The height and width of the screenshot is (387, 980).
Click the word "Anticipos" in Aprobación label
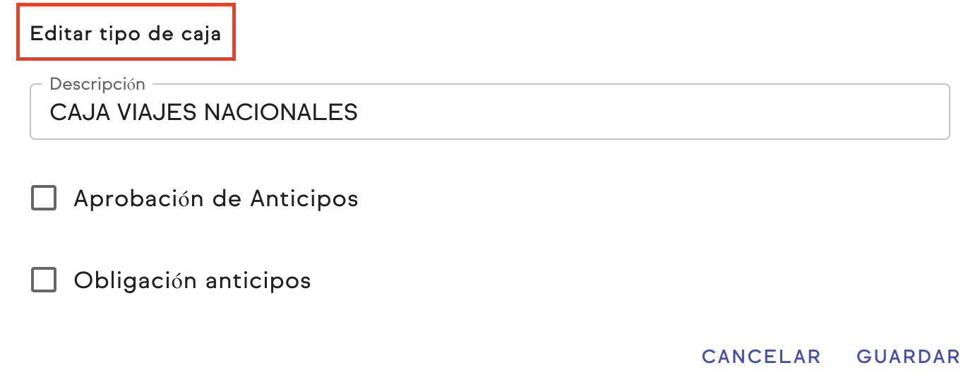pos(304,198)
